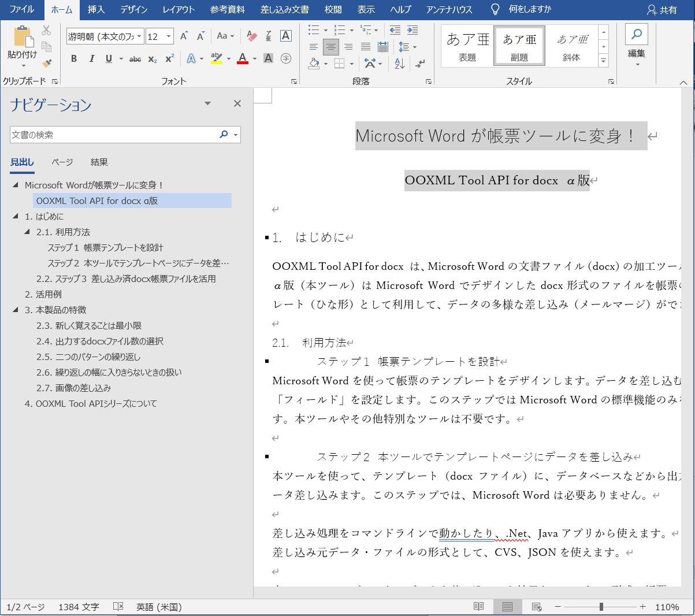Apply strikethrough to the selected text
The width and height of the screenshot is (695, 616).
pos(135,59)
